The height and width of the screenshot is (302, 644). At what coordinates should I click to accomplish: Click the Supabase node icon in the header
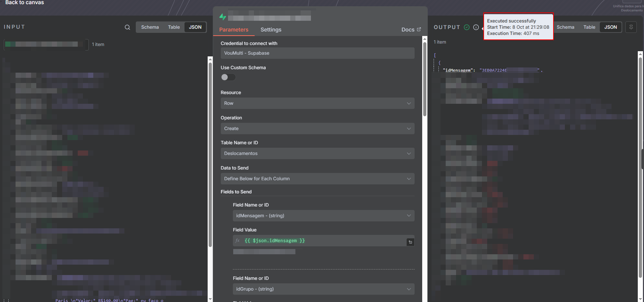point(223,16)
